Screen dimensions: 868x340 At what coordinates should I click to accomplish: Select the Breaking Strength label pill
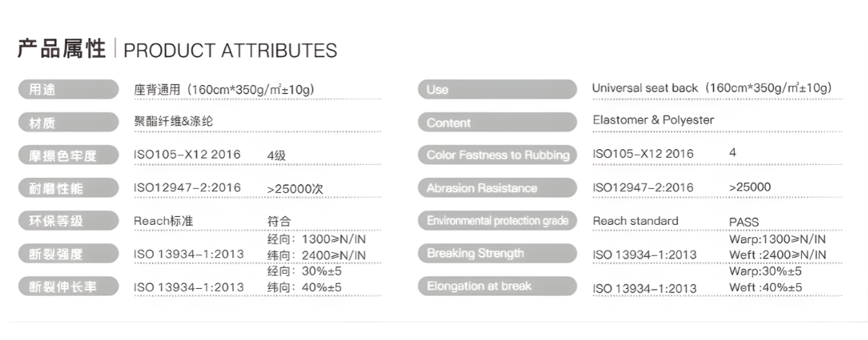[x=497, y=253]
